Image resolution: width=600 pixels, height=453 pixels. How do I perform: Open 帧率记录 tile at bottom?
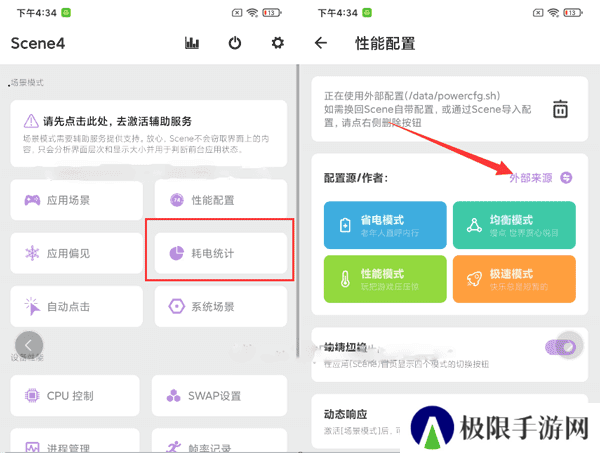point(219,440)
